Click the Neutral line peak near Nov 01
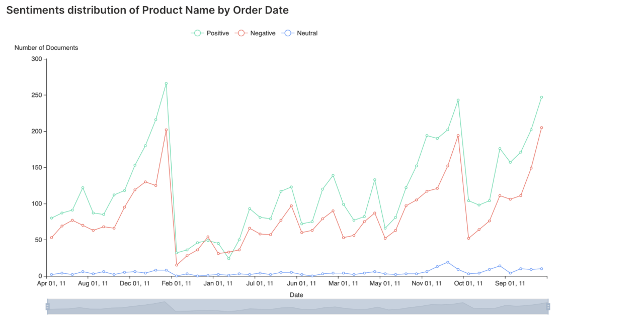Image resolution: width=644 pixels, height=320 pixels. [447, 262]
